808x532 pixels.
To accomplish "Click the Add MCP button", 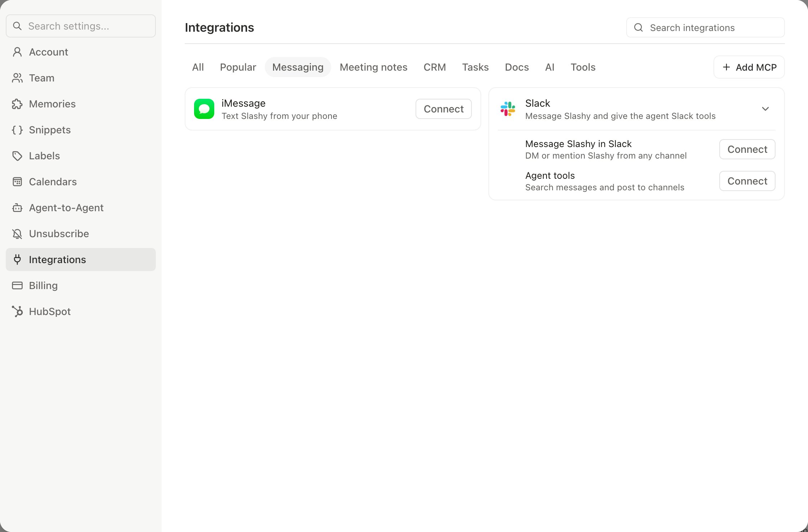I will pyautogui.click(x=749, y=67).
